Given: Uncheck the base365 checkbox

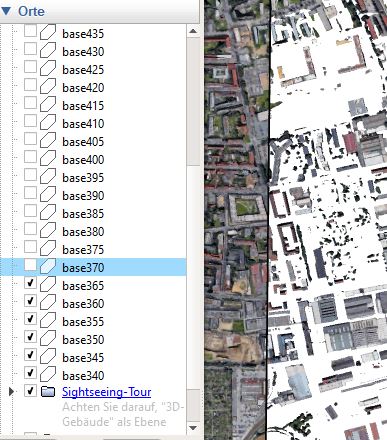Looking at the screenshot, I should tap(30, 283).
